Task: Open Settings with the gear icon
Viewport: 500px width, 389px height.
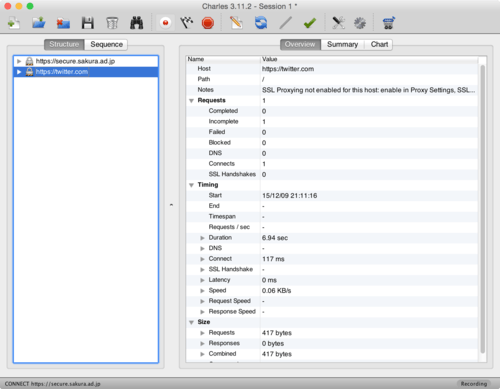Action: point(360,23)
